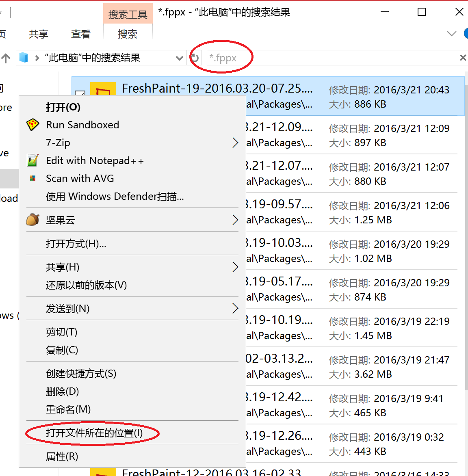Expand the 7-Zip submenu
Screen dimensions: 468x476
pos(235,143)
